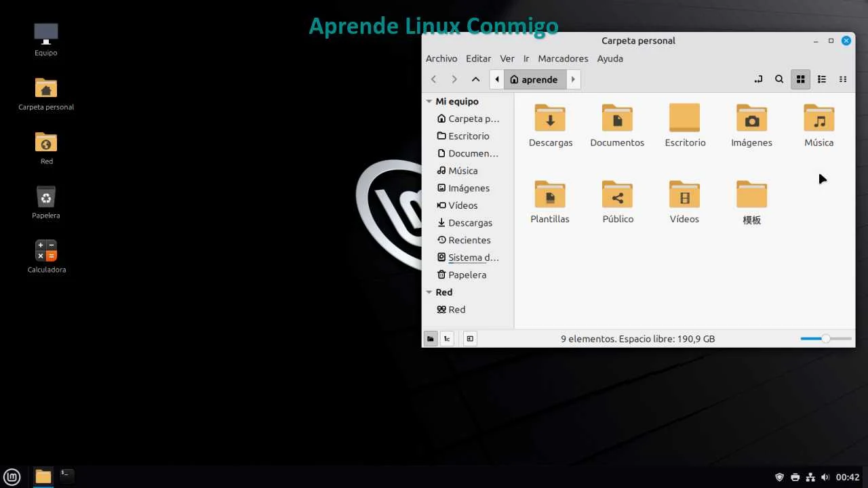Screen dimensions: 868x488
Task: Select the Calculadora desktop icon
Action: click(46, 251)
